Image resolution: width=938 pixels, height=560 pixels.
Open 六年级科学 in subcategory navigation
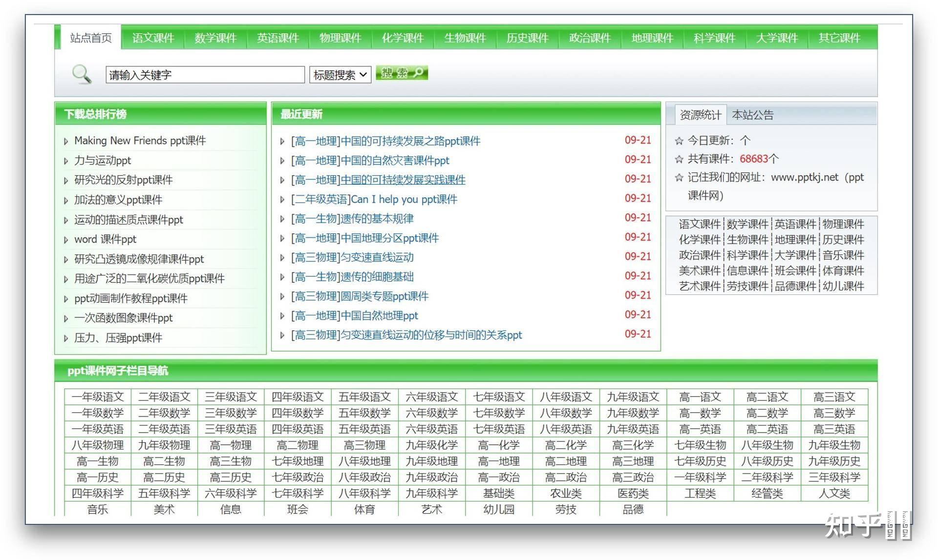coord(231,494)
